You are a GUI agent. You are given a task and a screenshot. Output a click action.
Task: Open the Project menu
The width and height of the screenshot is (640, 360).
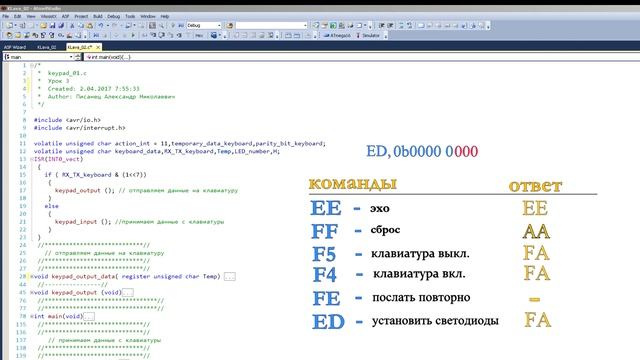point(81,16)
